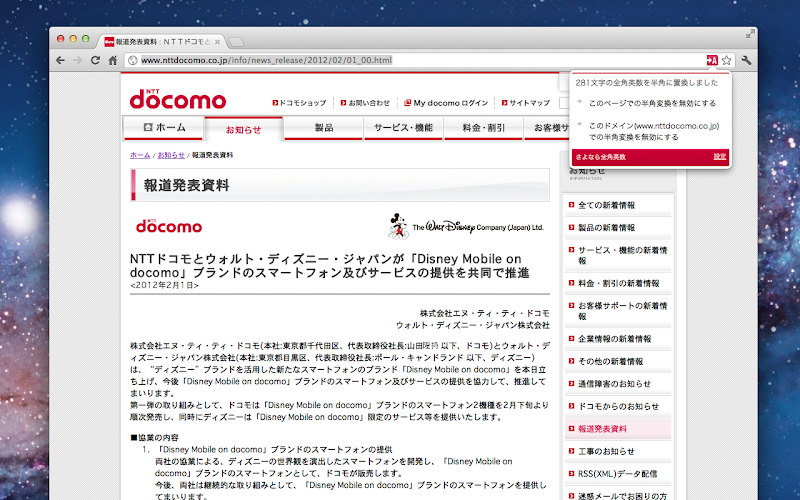The width and height of the screenshot is (800, 500).
Task: Open サービス・機能の新着情報 sidebar link
Action: pos(622,255)
